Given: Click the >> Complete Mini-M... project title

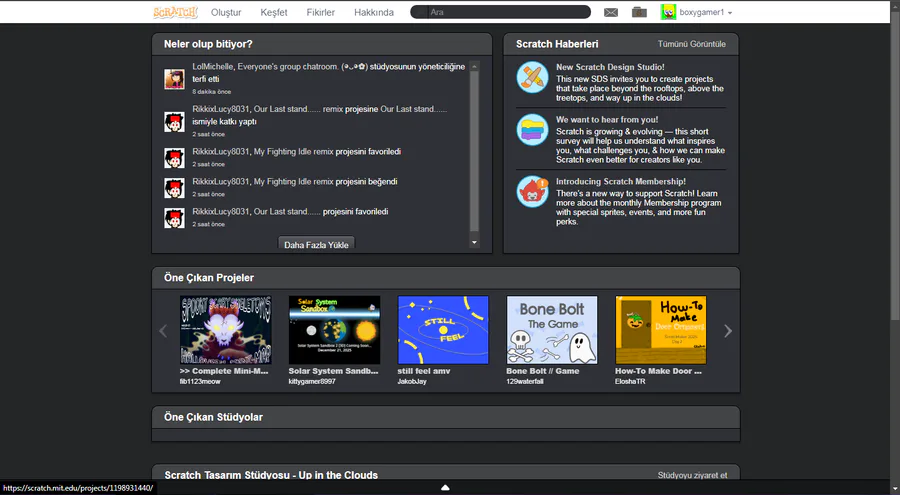Looking at the screenshot, I should pyautogui.click(x=224, y=371).
